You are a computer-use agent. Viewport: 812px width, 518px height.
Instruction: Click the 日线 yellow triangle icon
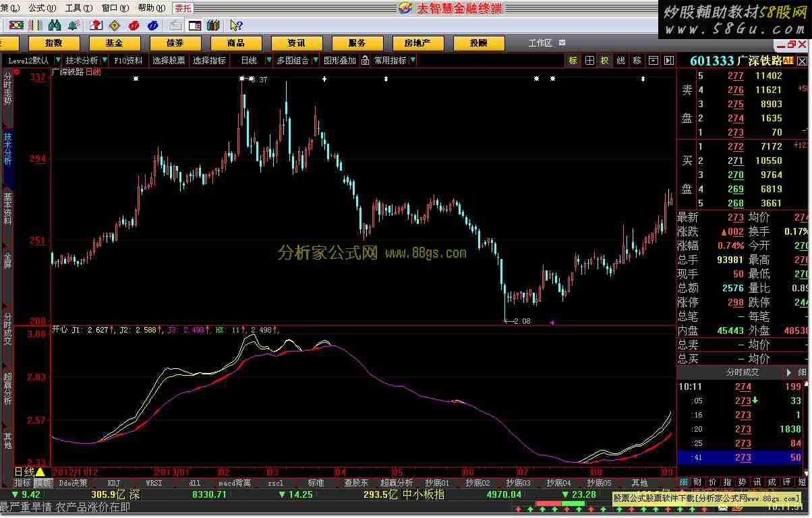40,471
